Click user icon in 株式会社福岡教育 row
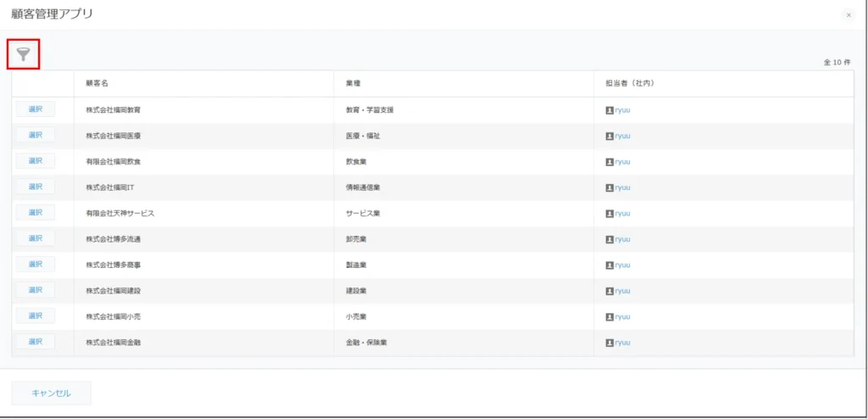 coord(609,110)
